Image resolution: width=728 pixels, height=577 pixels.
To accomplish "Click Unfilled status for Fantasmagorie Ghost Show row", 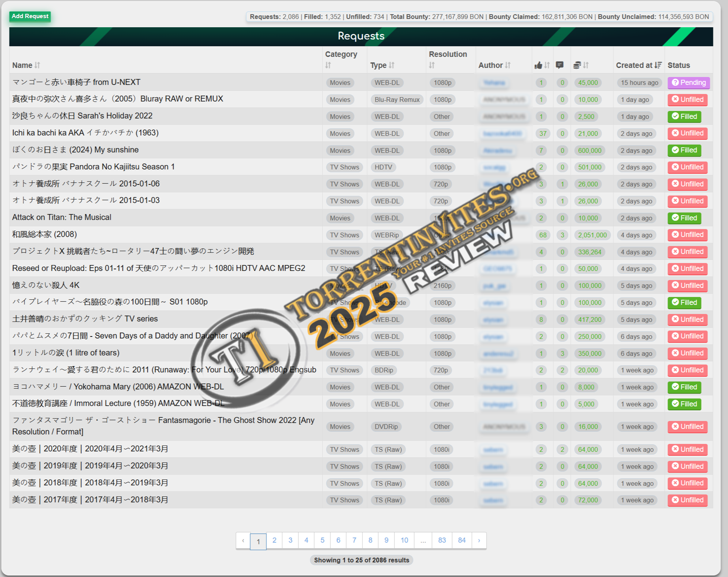I will [x=688, y=427].
